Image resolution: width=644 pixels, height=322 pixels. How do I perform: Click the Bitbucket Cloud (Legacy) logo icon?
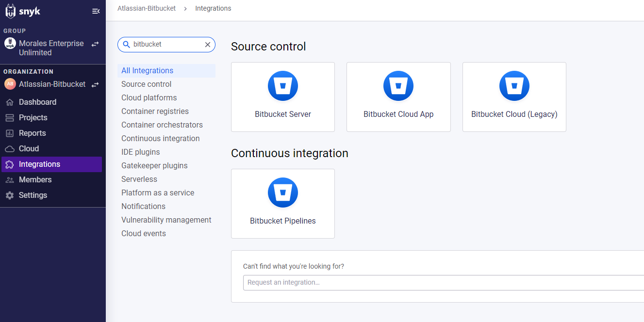pyautogui.click(x=514, y=86)
